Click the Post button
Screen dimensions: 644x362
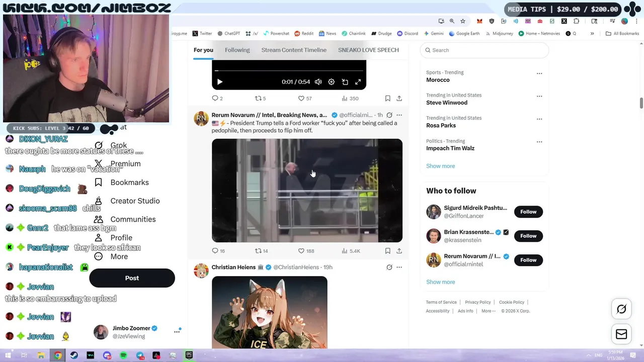point(132,278)
